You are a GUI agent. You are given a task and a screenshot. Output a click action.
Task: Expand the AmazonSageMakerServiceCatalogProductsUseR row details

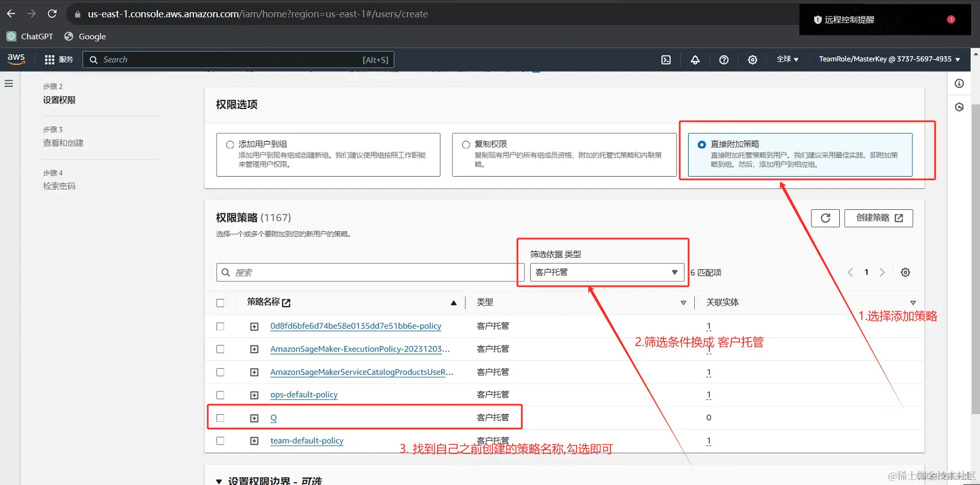254,373
